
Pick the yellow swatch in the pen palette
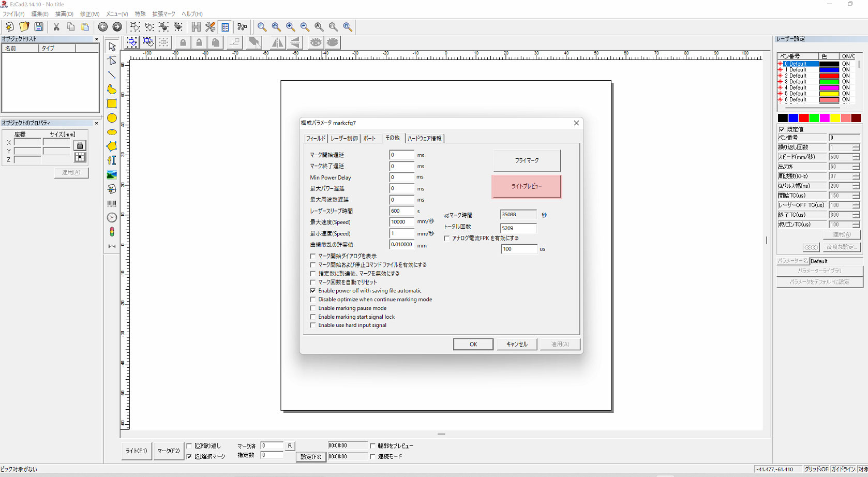(835, 118)
